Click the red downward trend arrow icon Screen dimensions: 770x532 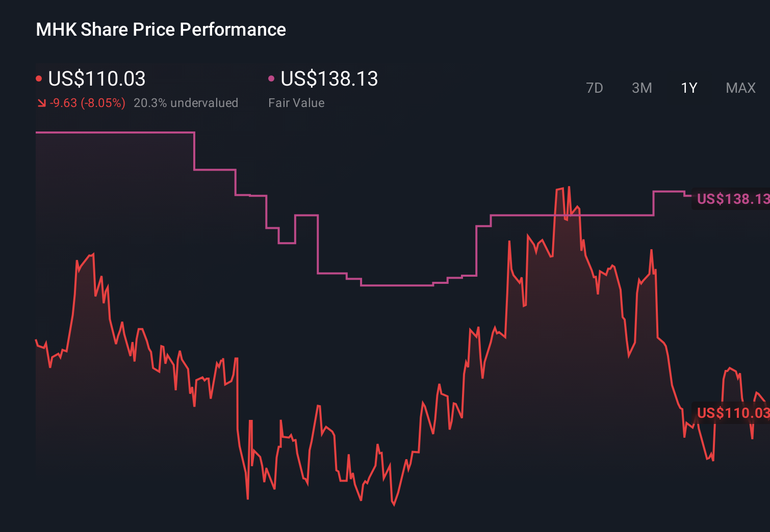[42, 103]
